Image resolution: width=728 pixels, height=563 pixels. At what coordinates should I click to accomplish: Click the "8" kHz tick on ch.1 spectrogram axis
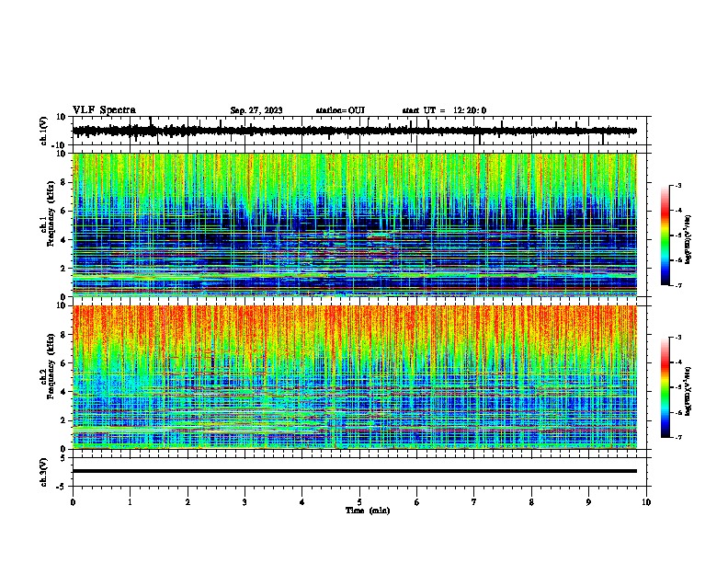(64, 182)
